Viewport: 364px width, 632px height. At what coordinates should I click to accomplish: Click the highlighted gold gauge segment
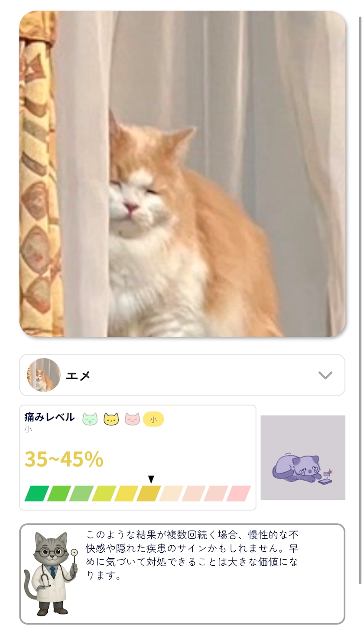coord(149,493)
